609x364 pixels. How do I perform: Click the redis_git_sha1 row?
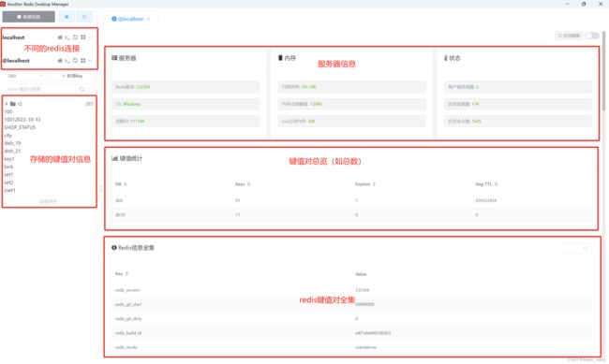352,304
